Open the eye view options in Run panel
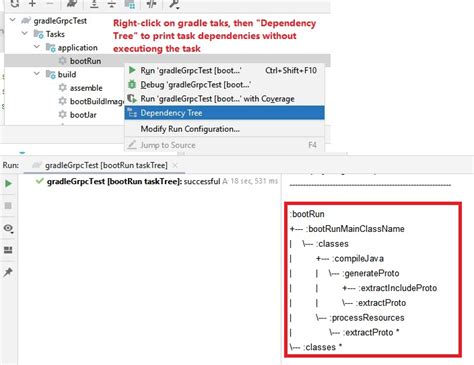The image size is (474, 365). pyautogui.click(x=8, y=228)
